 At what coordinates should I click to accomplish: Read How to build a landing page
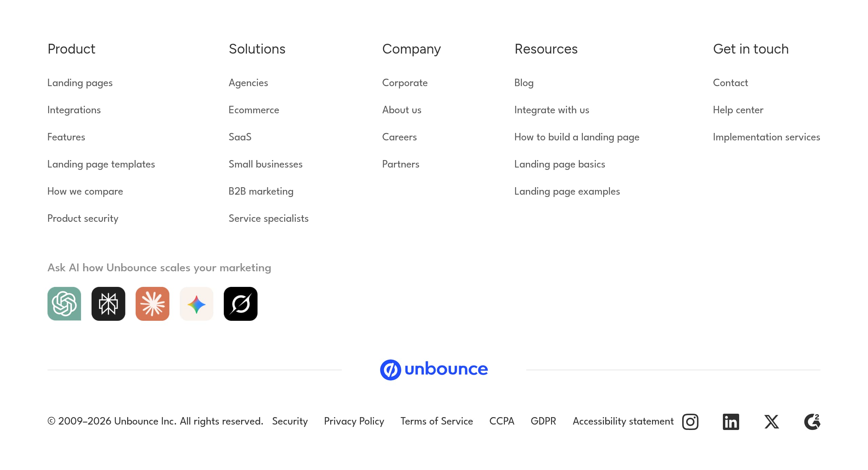pyautogui.click(x=577, y=137)
